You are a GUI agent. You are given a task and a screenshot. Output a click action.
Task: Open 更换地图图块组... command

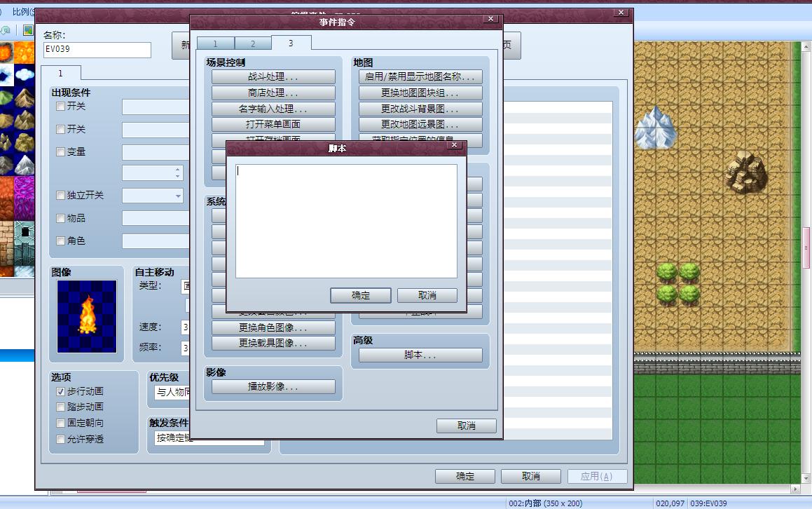click(x=420, y=93)
